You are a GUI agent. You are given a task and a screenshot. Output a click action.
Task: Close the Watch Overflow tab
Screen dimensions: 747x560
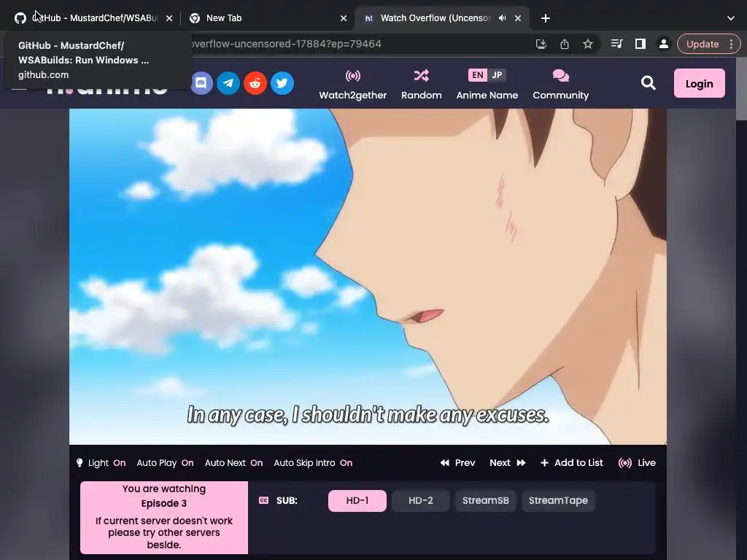point(518,18)
